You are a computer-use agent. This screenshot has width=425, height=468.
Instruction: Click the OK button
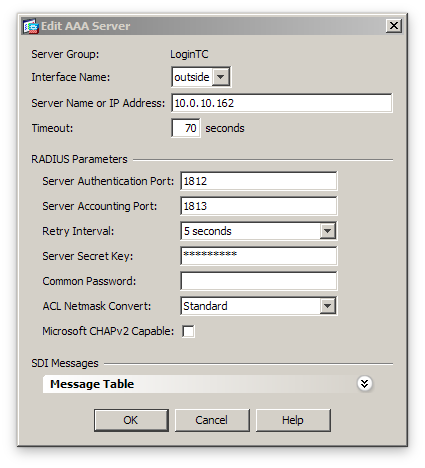click(x=131, y=420)
